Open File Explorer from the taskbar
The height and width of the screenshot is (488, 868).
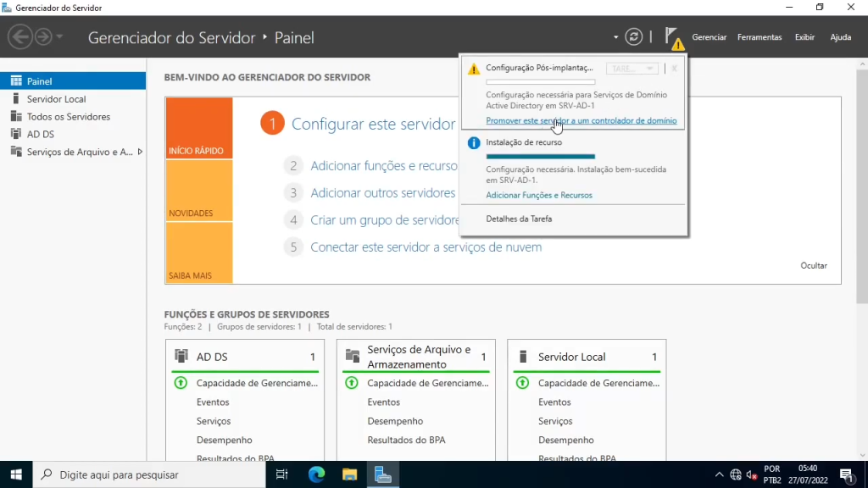click(350, 474)
